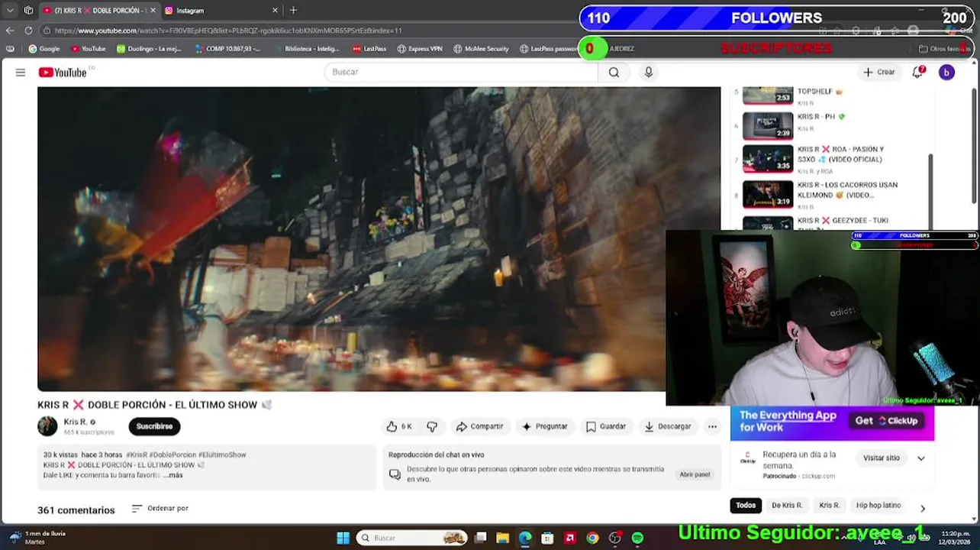Go back in browser history
980x550 pixels.
pos(10,31)
